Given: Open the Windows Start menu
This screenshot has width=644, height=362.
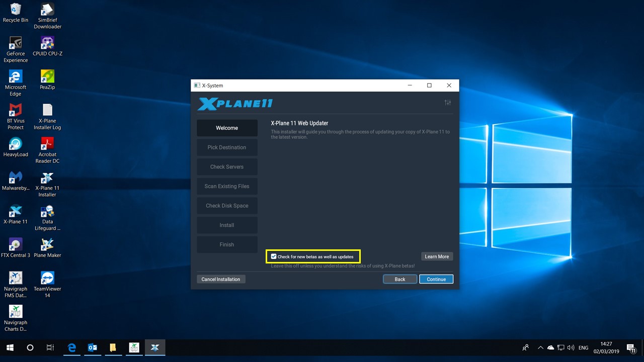Looking at the screenshot, I should [10, 347].
